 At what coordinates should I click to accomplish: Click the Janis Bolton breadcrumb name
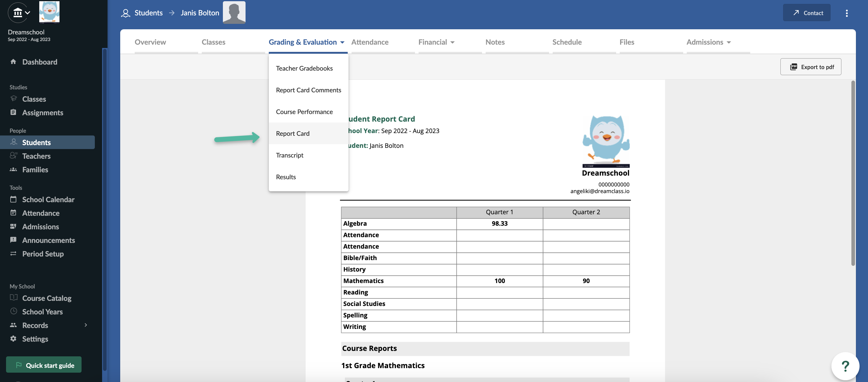coord(200,13)
